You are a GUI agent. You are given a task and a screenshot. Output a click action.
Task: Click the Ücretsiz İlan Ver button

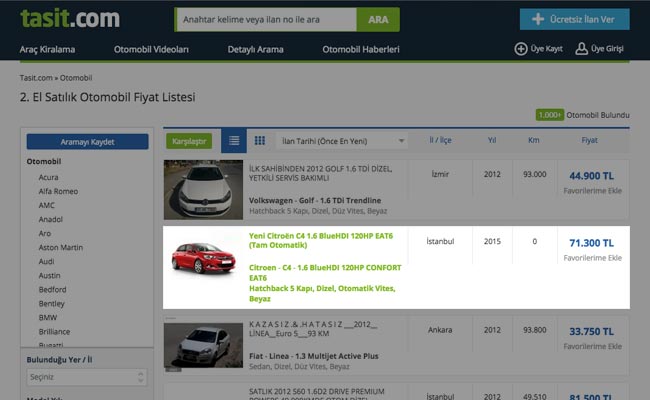[575, 19]
